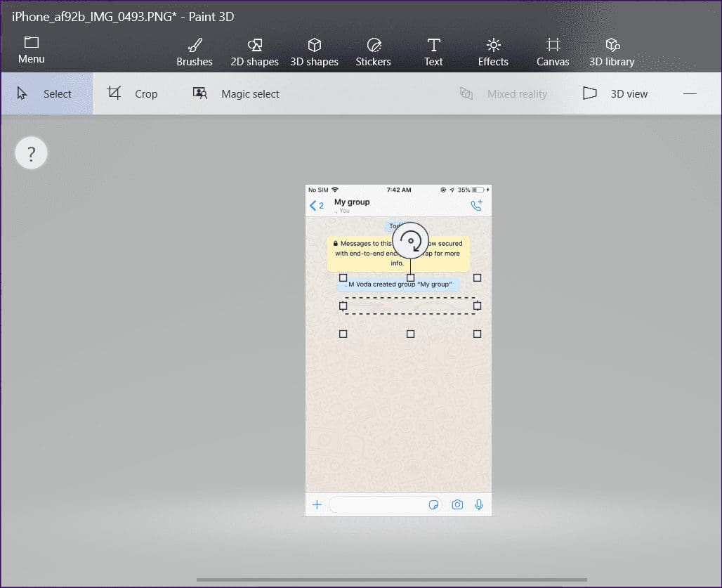The image size is (722, 588).
Task: Click the top-right selection handle
Action: click(478, 277)
